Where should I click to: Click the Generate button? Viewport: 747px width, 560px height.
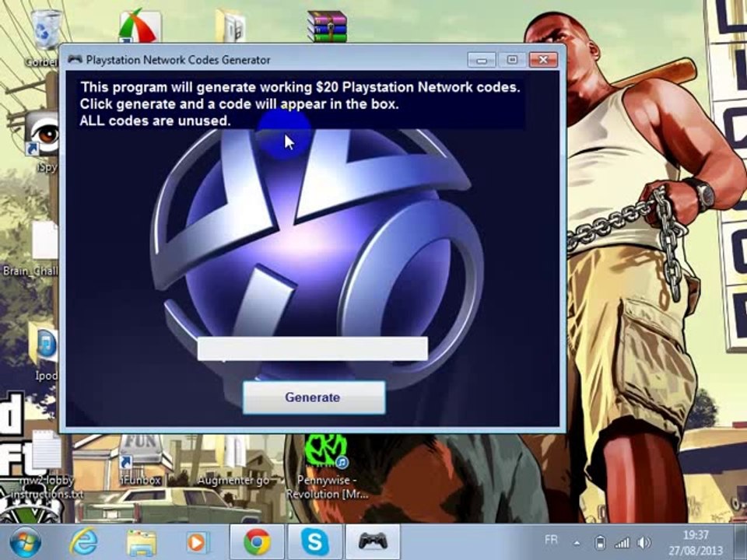[314, 397]
